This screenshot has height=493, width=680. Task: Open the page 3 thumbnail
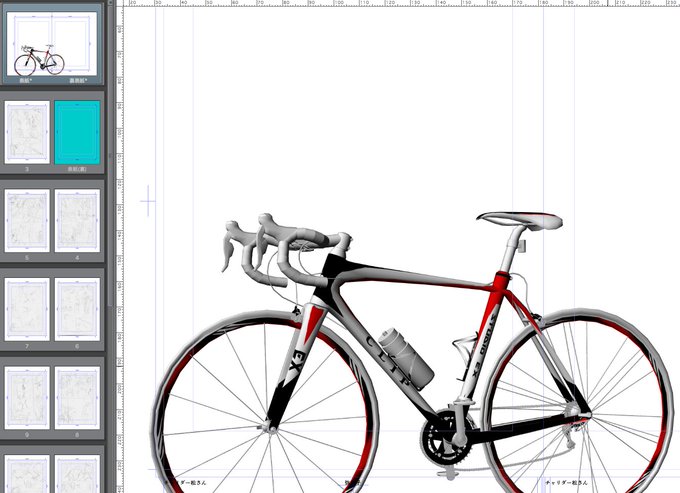[27, 133]
